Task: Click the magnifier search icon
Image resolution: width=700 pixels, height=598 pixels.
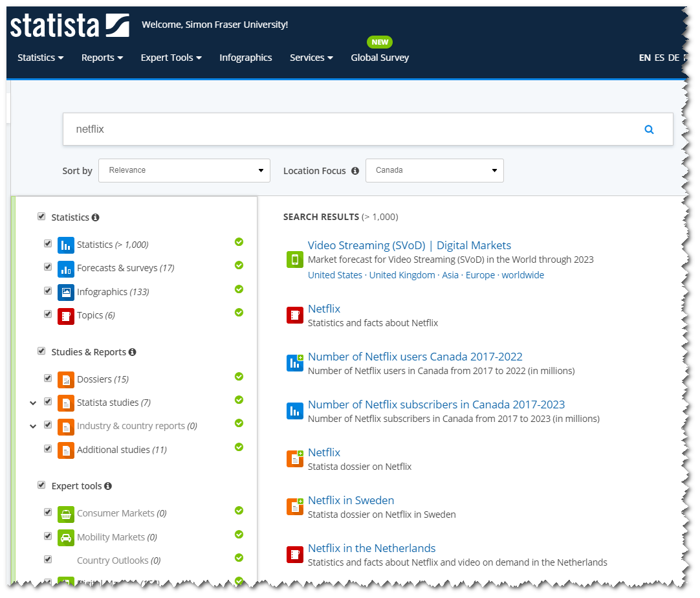Action: (x=649, y=129)
